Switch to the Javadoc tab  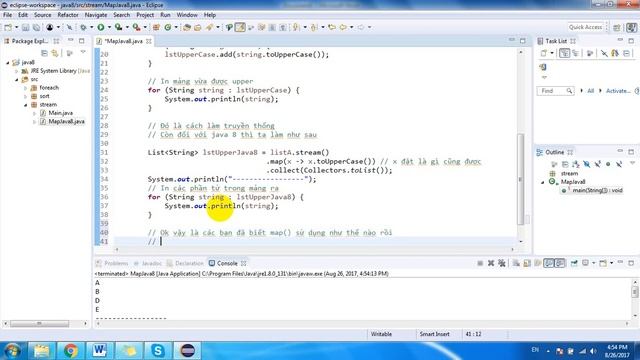coord(148,263)
